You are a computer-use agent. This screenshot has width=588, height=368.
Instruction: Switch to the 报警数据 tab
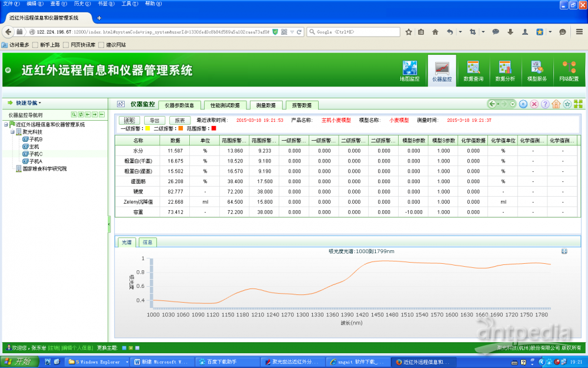[302, 105]
